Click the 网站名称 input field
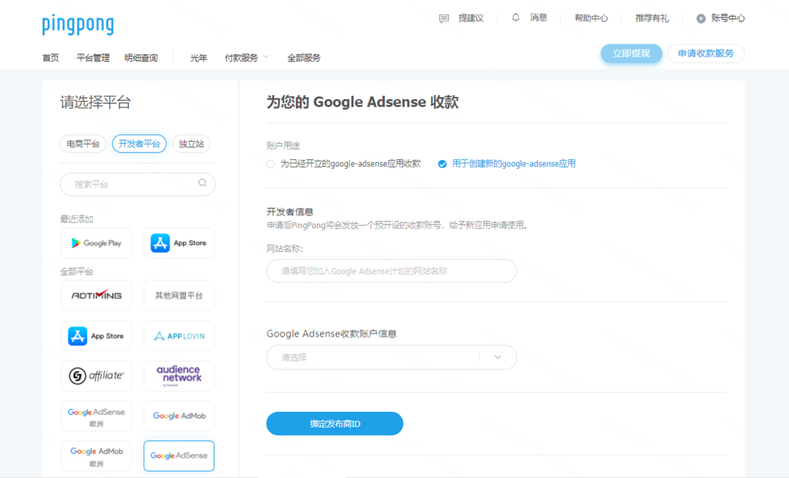The image size is (789, 478). (x=391, y=271)
